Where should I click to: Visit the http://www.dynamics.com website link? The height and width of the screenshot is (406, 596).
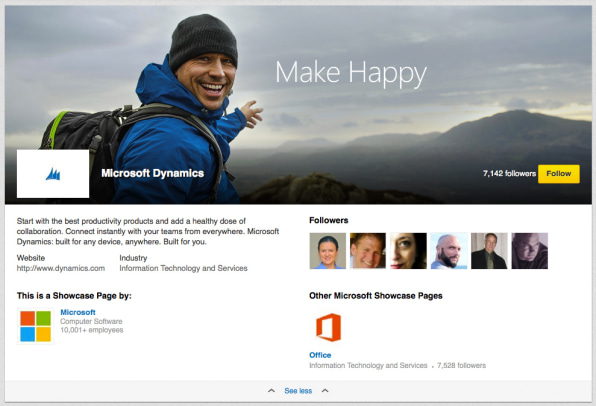coord(61,268)
